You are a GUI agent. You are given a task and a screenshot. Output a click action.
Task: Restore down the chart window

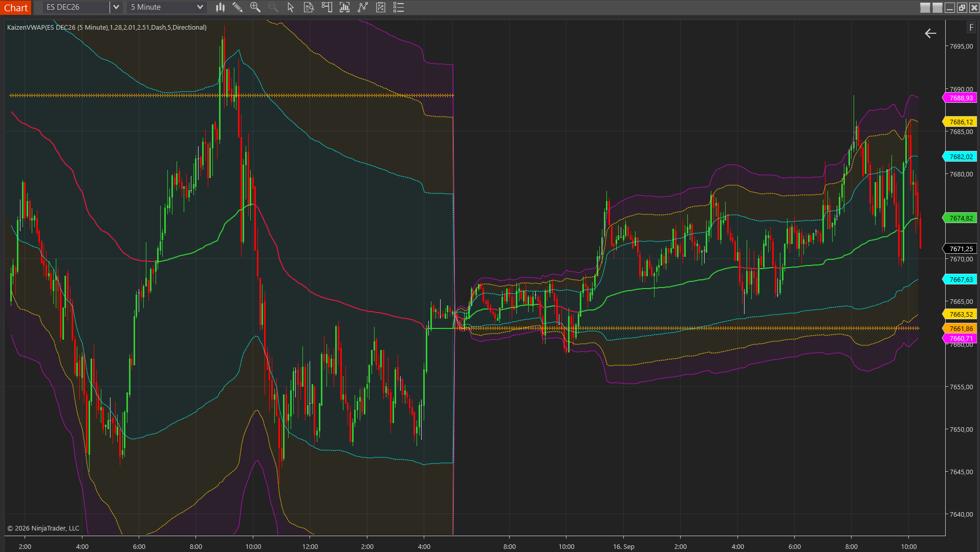(x=962, y=7)
